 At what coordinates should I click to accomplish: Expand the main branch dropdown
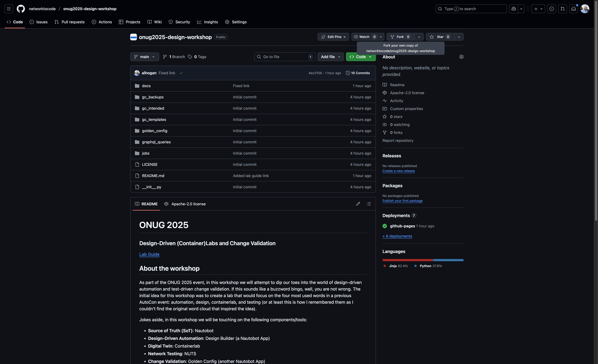pos(145,57)
